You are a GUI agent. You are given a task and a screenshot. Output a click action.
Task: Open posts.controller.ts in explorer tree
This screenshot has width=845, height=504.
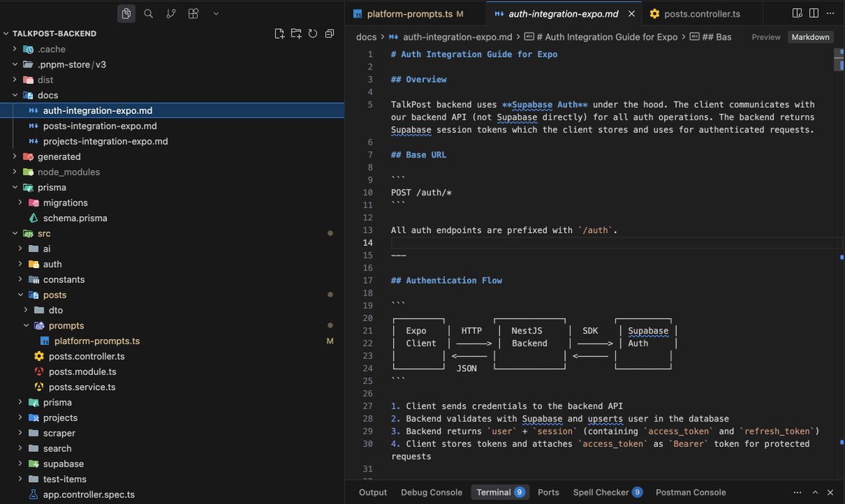point(87,356)
